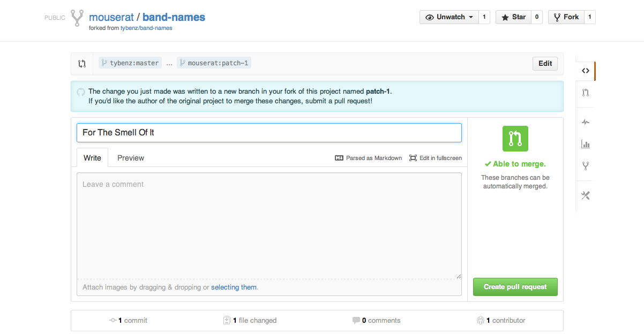
Task: Click the compare branches icon
Action: click(82, 64)
